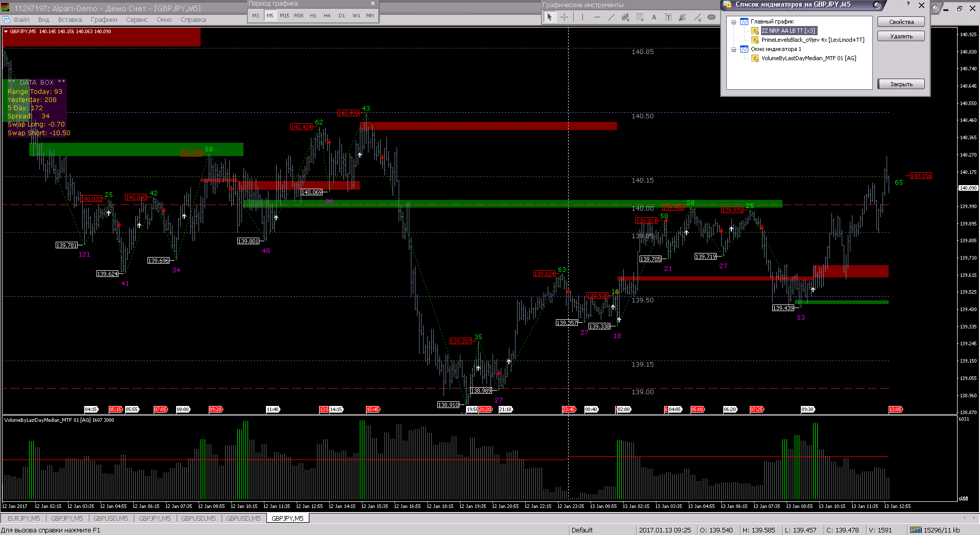Click the help question mark in indicators dialog
This screenshot has height=535, width=980.
click(x=908, y=4)
